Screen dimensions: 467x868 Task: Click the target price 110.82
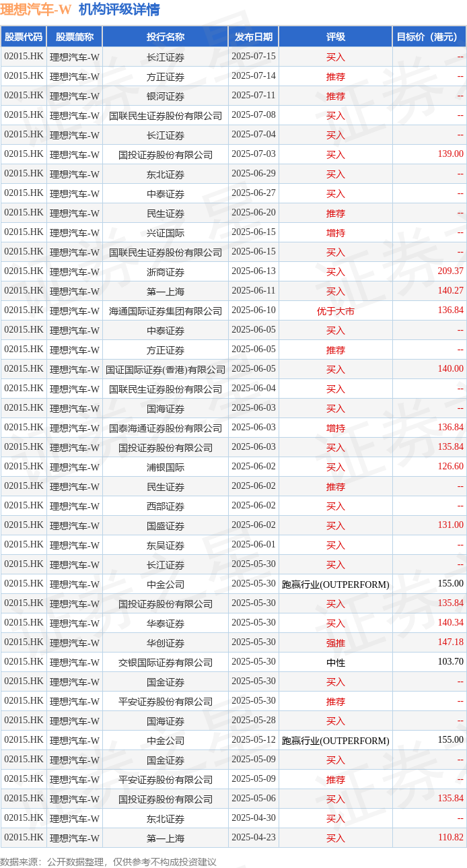(x=450, y=838)
